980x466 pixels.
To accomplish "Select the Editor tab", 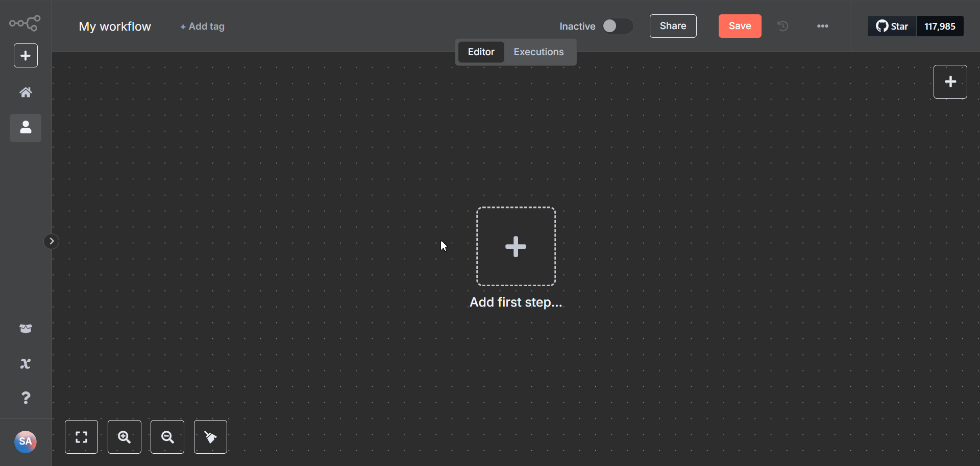I will point(481,52).
